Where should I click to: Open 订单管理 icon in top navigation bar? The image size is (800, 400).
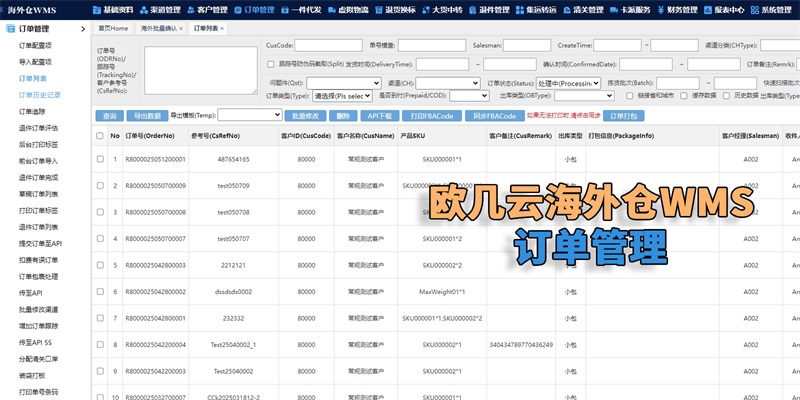(x=238, y=10)
